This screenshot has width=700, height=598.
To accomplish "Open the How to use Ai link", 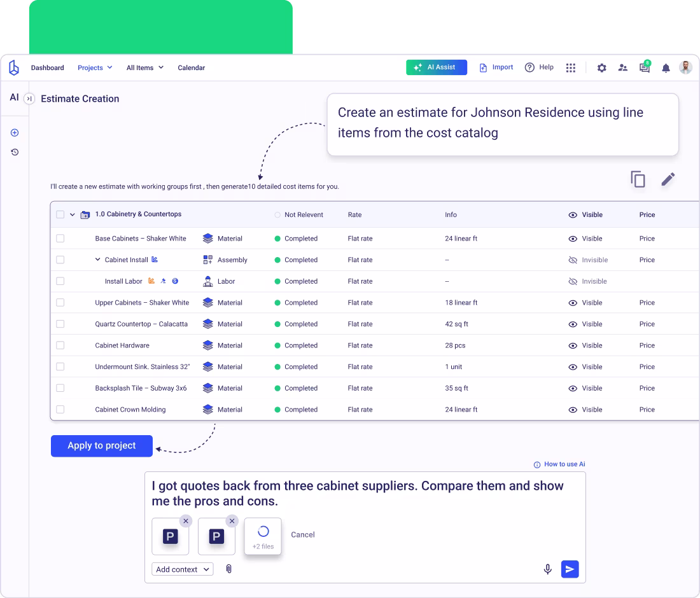I will click(x=559, y=464).
